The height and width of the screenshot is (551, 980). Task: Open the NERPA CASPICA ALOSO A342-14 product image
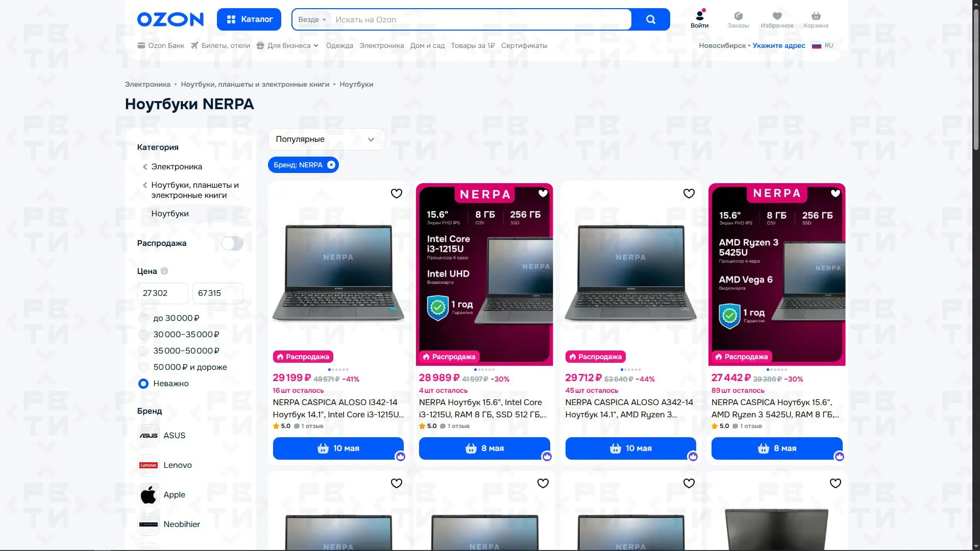pyautogui.click(x=631, y=273)
